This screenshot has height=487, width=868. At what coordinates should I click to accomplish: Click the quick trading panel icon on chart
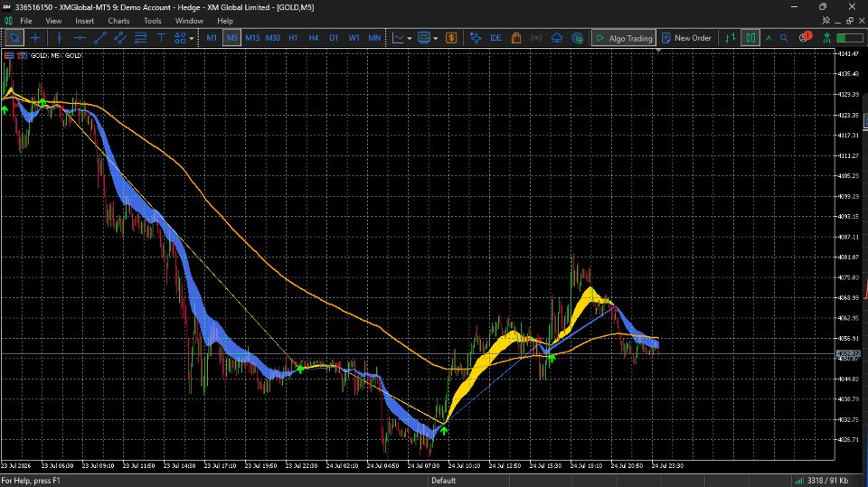click(9, 55)
